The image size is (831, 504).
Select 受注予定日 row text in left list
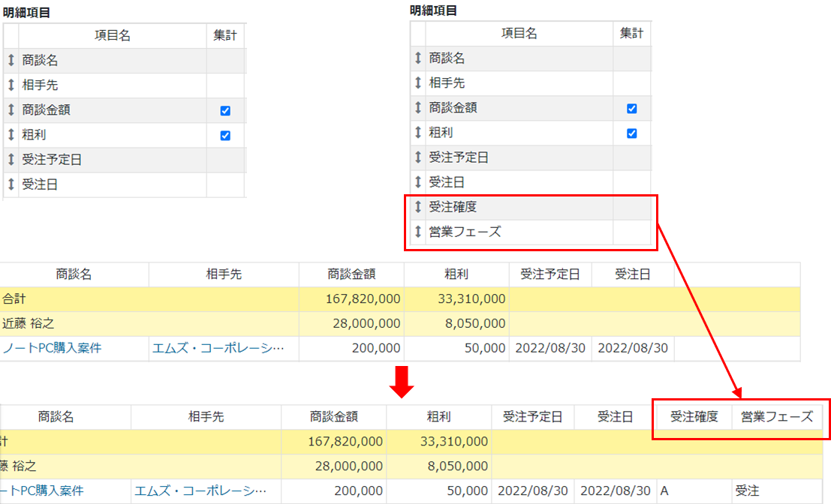(x=52, y=160)
